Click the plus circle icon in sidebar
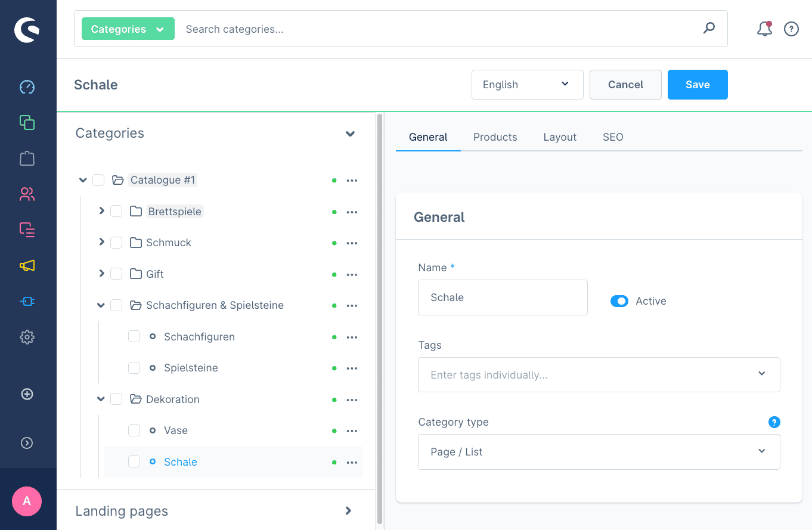Image resolution: width=812 pixels, height=530 pixels. click(x=27, y=394)
